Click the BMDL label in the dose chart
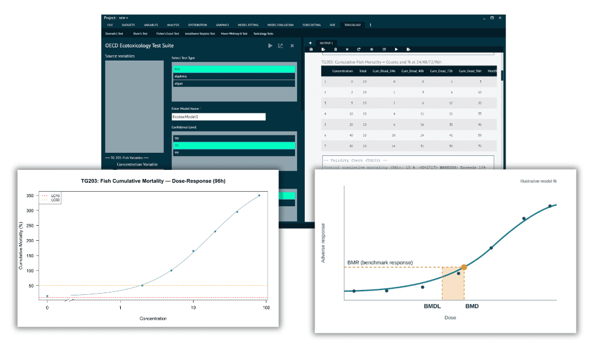This screenshot has width=607, height=364. tap(432, 306)
